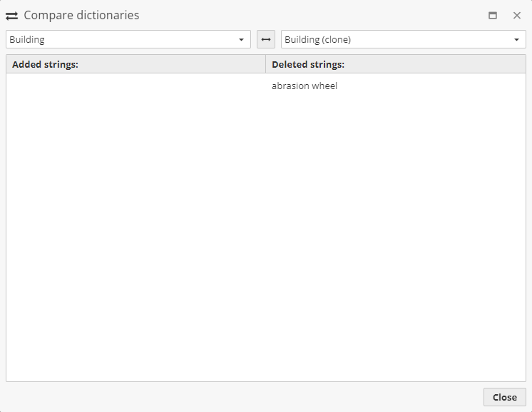Screen dimensions: 532x412
Task: Click blank header space right of "Added strings:"
Action: coord(171,64)
